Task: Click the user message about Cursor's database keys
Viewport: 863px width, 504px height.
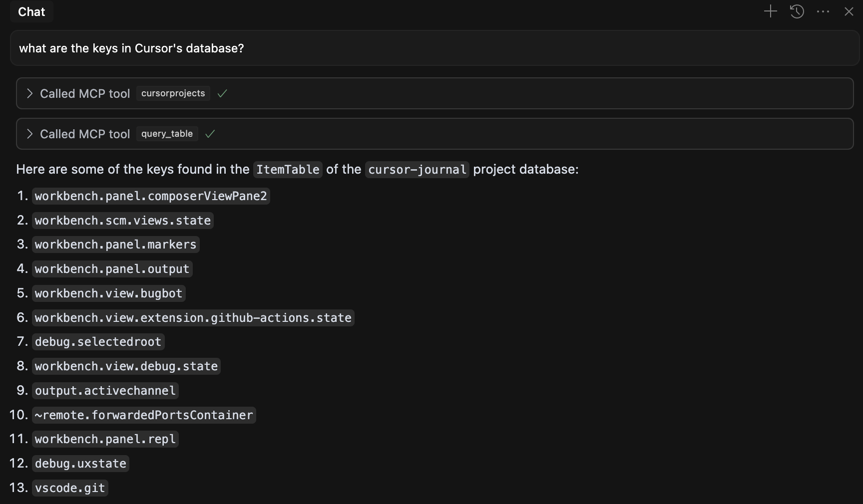Action: point(131,48)
